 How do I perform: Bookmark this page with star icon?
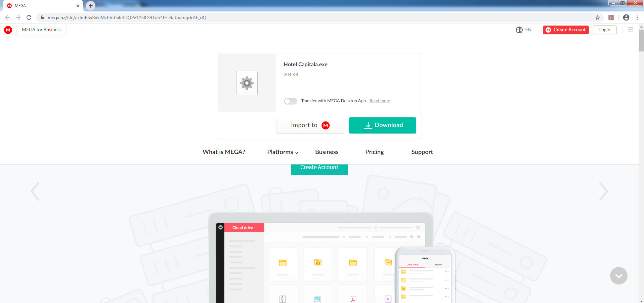(598, 17)
